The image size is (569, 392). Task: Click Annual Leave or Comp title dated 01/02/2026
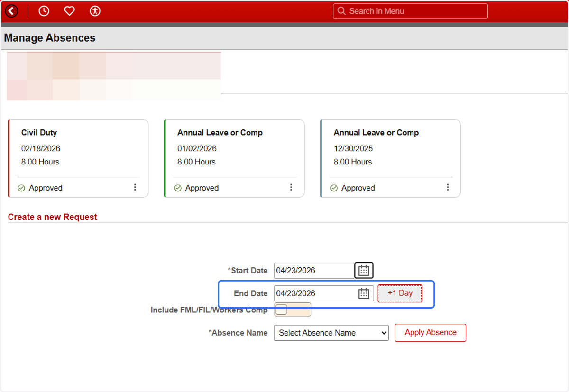coord(220,133)
